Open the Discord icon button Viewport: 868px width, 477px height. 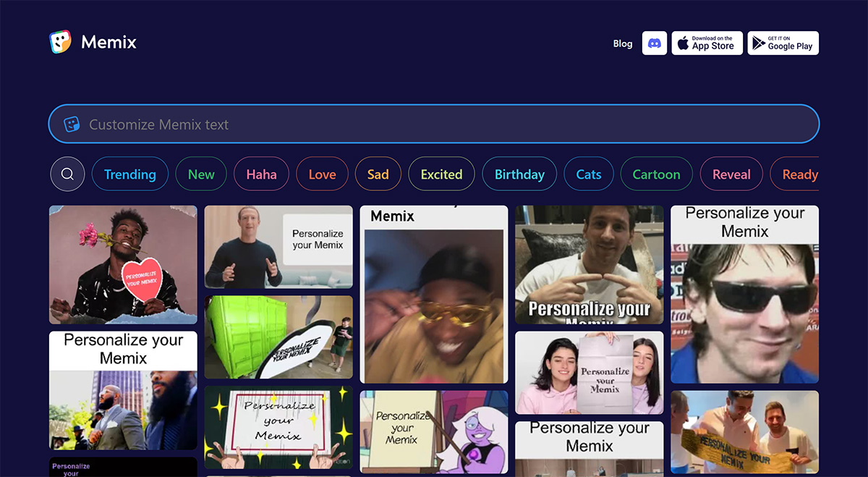tap(655, 43)
